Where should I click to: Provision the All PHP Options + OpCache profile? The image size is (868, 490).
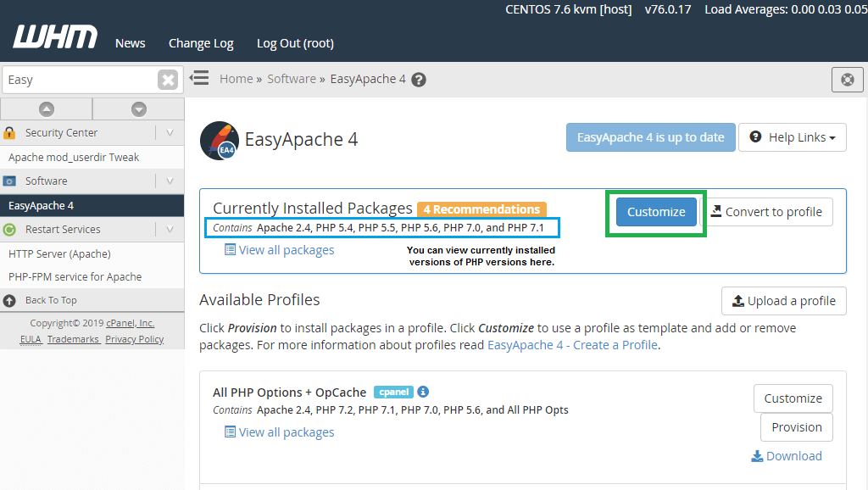pos(797,427)
